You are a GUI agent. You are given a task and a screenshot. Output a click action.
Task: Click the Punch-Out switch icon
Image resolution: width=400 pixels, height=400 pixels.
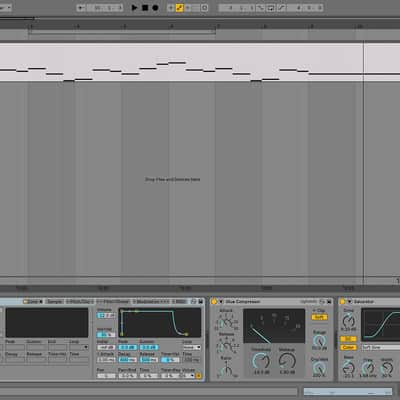[x=282, y=8]
